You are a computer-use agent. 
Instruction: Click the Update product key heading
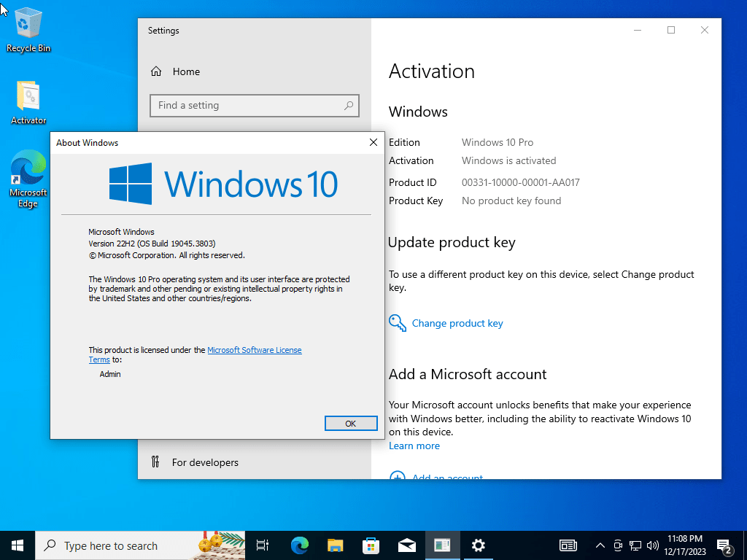[452, 242]
